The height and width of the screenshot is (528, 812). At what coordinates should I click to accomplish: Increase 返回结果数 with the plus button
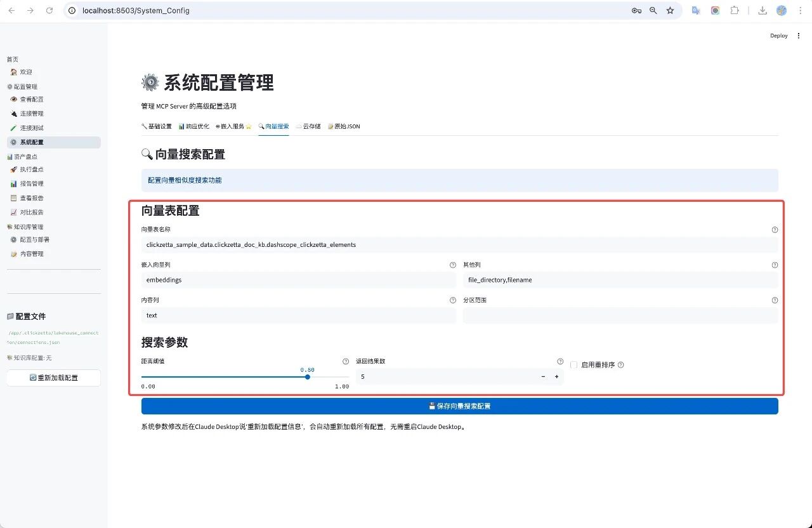pyautogui.click(x=556, y=377)
